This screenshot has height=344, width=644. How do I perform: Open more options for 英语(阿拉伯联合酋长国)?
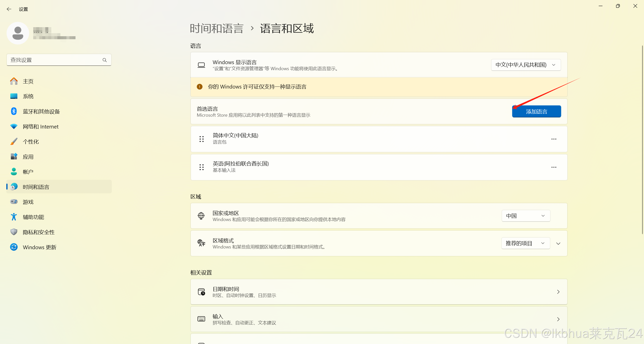(x=554, y=167)
